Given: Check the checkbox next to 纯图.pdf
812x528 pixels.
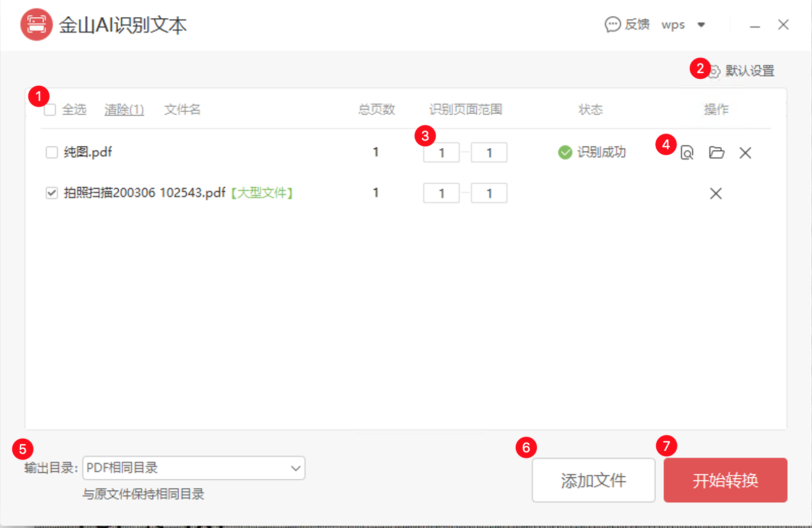Looking at the screenshot, I should (x=51, y=152).
